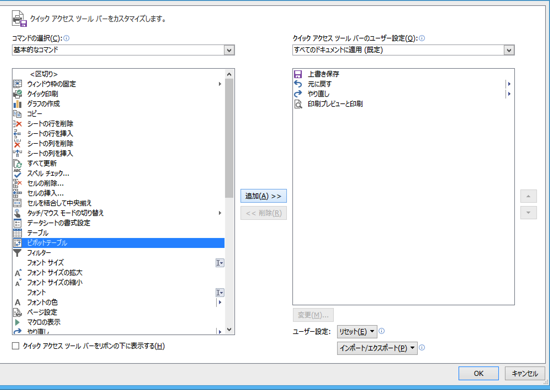This screenshot has width=550, height=390.
Task: Click the ウィンドウ枠の固定 icon
Action: (x=17, y=84)
